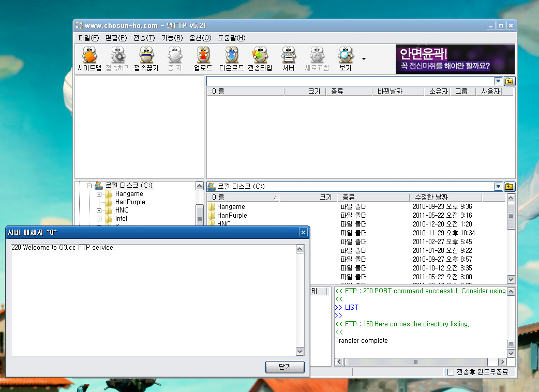Sort local list by 수정한 날짜 column

click(445, 197)
